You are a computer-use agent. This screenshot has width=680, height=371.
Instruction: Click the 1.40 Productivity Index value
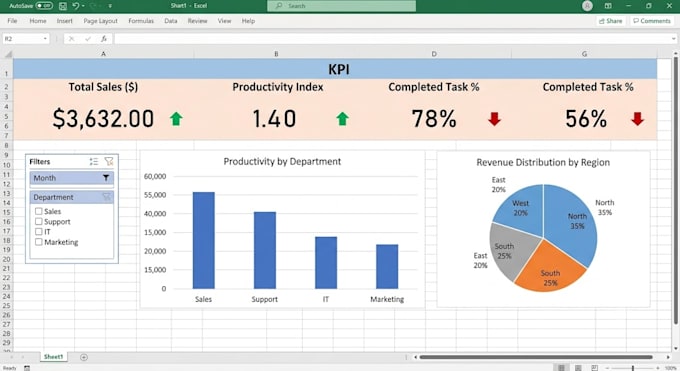274,118
